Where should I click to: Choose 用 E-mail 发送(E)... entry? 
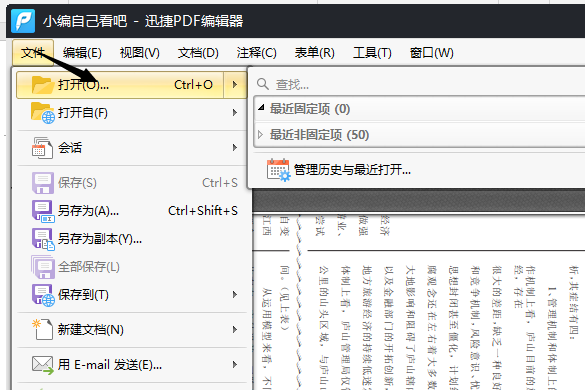click(131, 365)
